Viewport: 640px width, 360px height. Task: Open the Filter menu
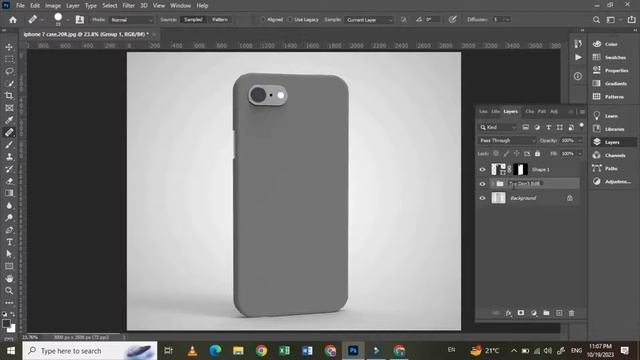[129, 6]
